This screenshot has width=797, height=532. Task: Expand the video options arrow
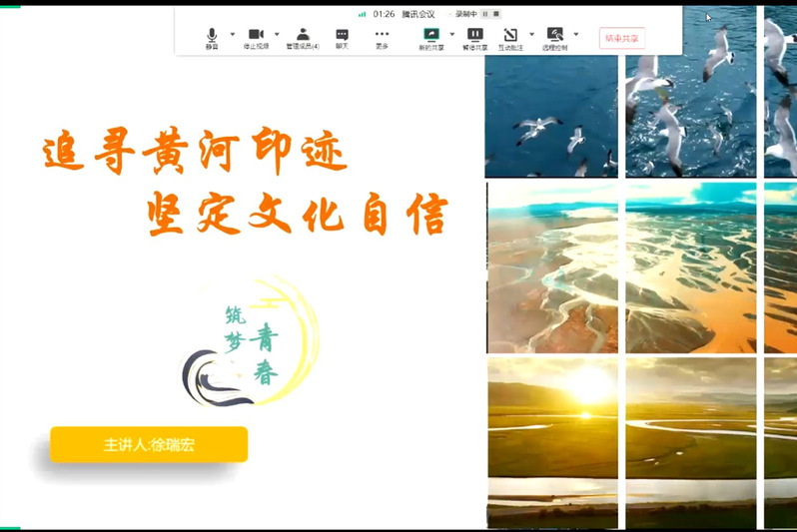point(277,34)
